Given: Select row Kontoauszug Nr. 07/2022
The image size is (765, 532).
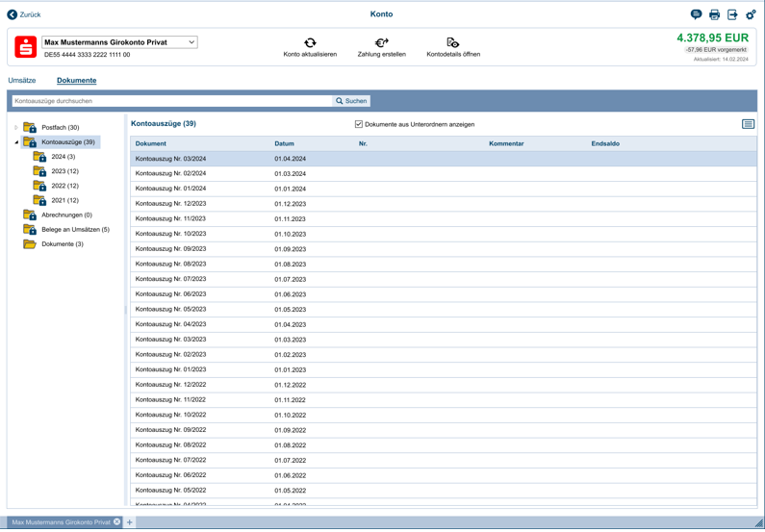Looking at the screenshot, I should [x=444, y=460].
